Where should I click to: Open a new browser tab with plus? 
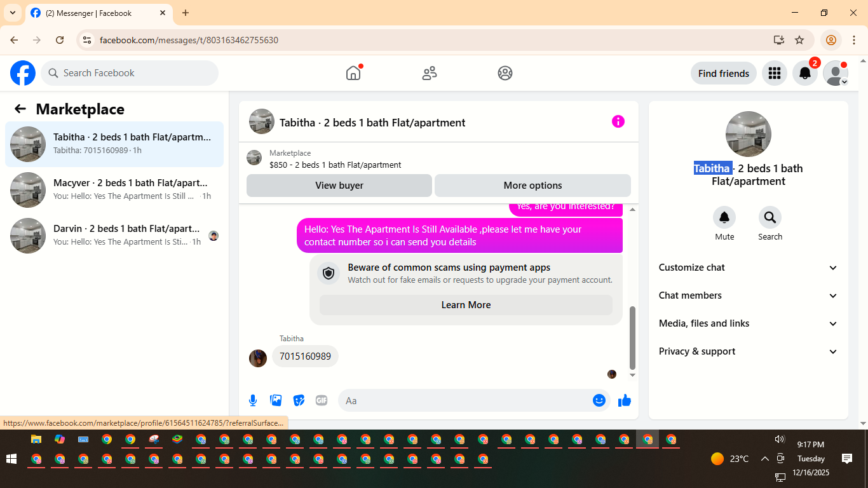coord(186,13)
